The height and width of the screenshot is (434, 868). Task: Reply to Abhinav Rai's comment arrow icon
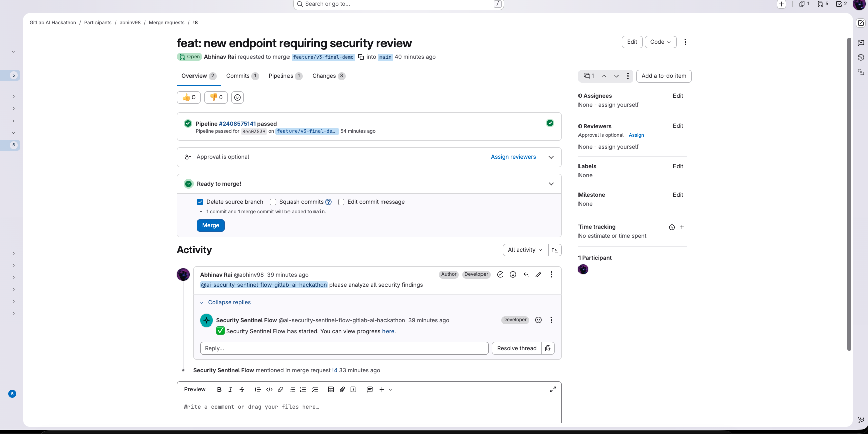[x=526, y=274]
